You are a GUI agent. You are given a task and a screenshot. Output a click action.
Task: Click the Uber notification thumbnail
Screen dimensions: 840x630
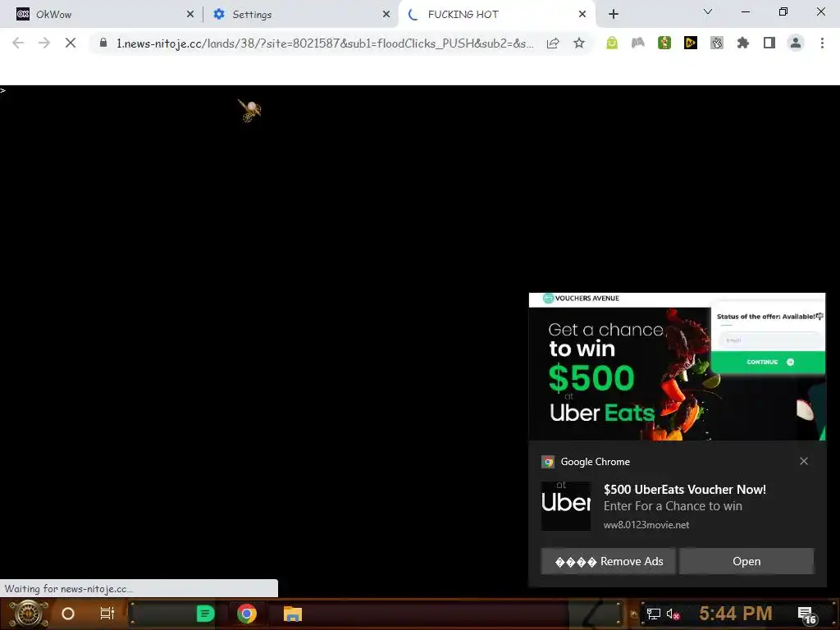pos(566,505)
